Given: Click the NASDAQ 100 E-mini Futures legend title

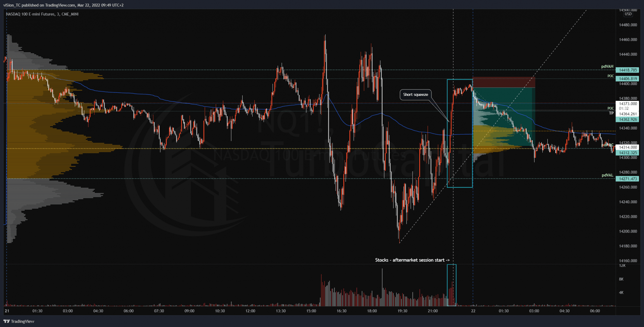Looking at the screenshot, I should click(x=29, y=14).
